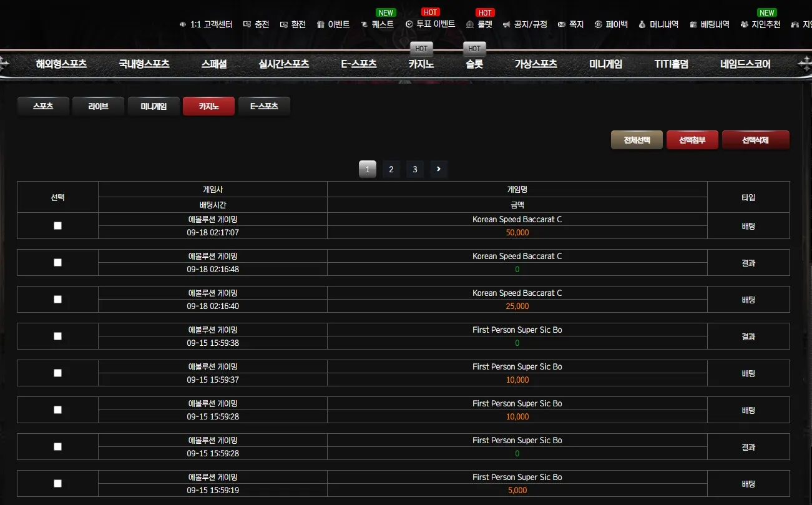The height and width of the screenshot is (505, 812).
Task: Open the 카지노 main menu item
Action: pos(421,64)
